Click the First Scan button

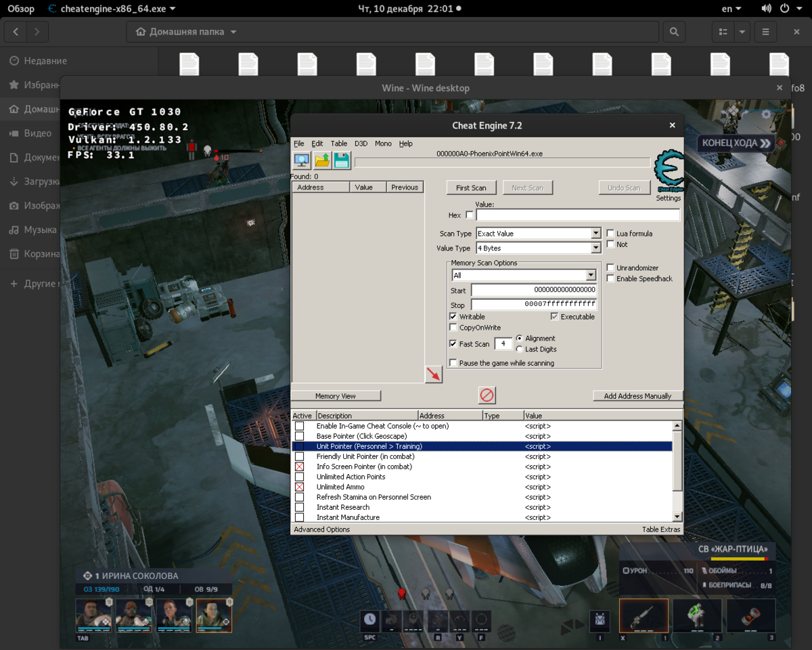471,188
